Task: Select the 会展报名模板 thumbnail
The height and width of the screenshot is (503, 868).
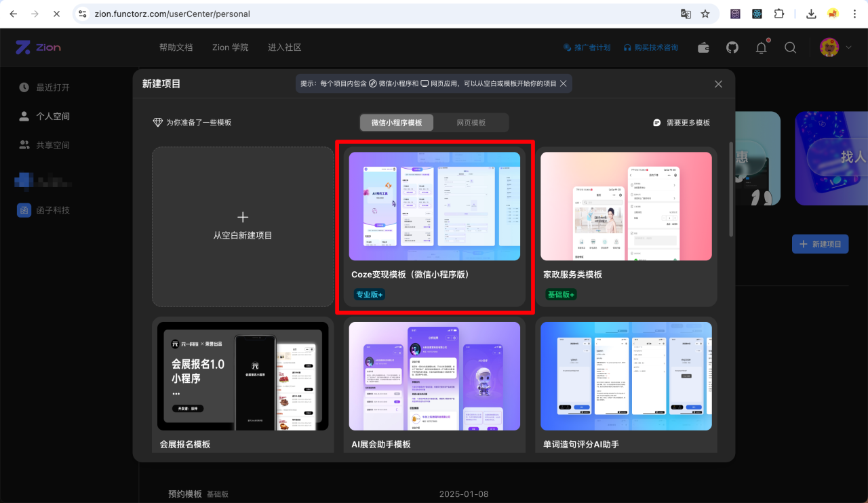Action: pyautogui.click(x=243, y=376)
